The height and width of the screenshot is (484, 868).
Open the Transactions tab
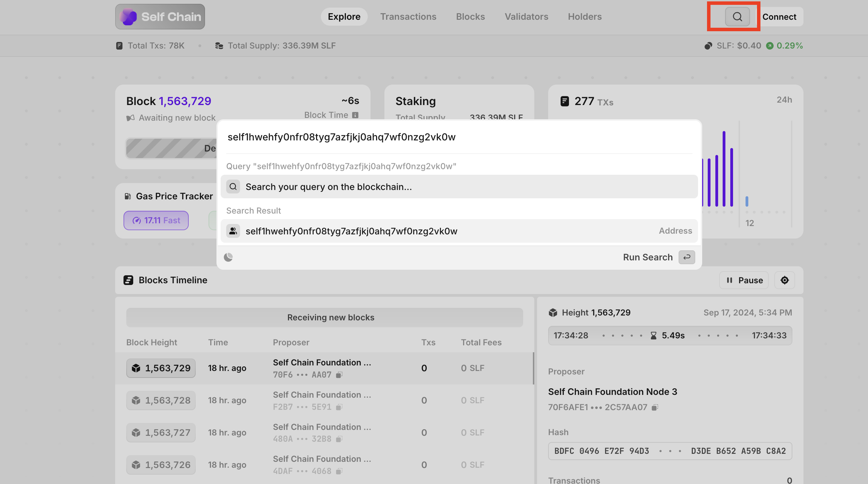[408, 17]
